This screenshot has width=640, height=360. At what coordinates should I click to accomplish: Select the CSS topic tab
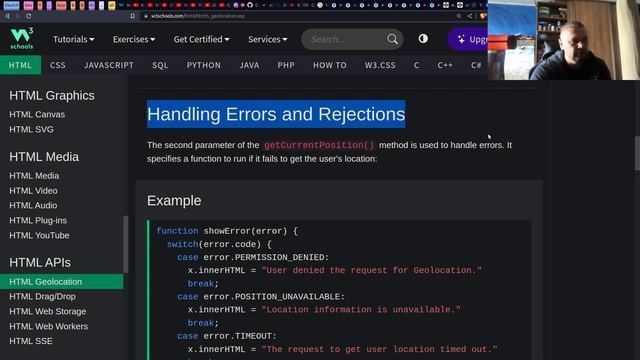pos(58,65)
